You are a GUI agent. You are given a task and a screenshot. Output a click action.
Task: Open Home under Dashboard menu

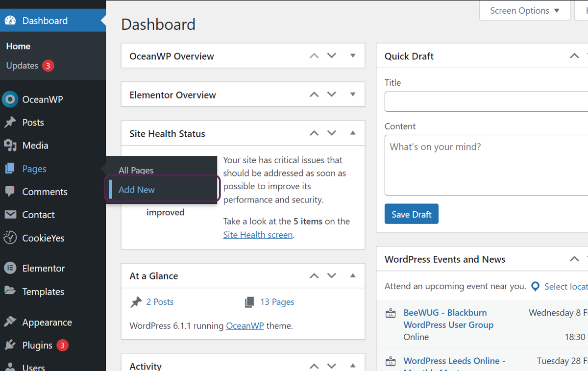pos(19,46)
